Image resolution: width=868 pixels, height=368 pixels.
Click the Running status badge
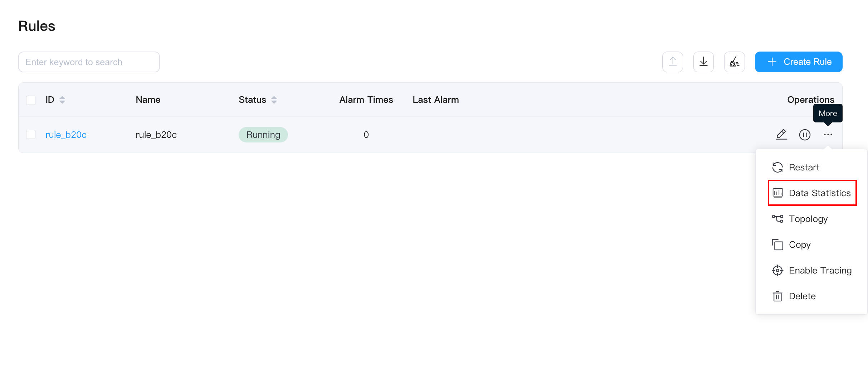click(263, 135)
